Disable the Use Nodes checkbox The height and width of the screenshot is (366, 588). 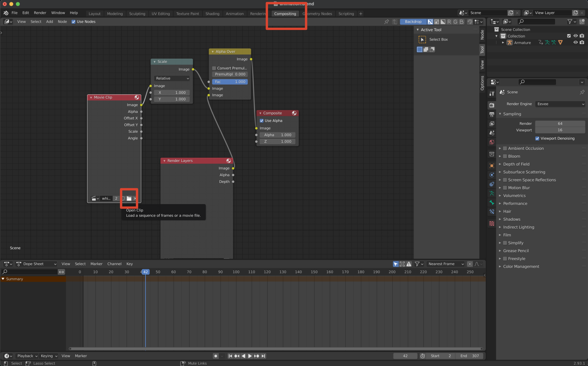[74, 22]
